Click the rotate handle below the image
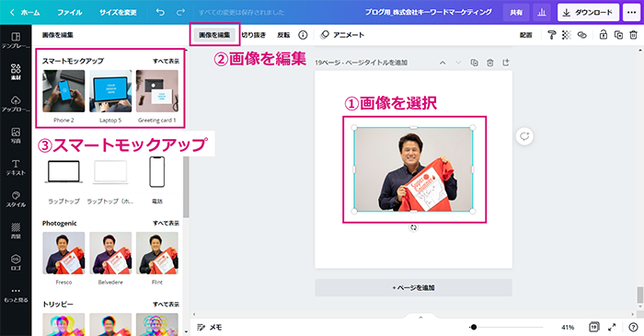Viewport: 644px width, 336px height. 413,227
